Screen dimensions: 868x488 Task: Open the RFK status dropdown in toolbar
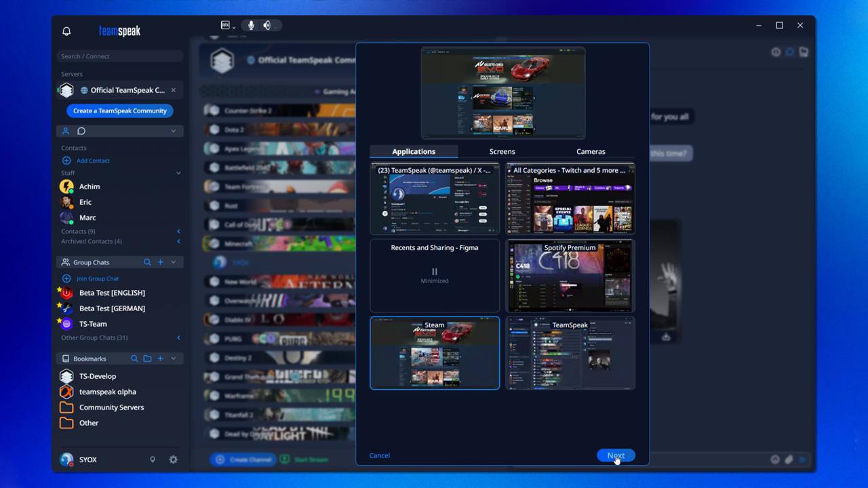pyautogui.click(x=228, y=25)
